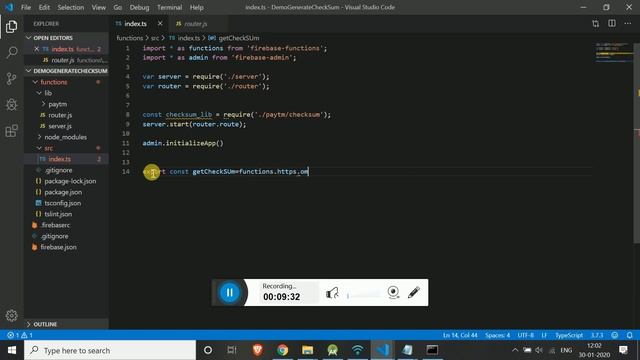Show hidden system tray icons

coord(515,350)
